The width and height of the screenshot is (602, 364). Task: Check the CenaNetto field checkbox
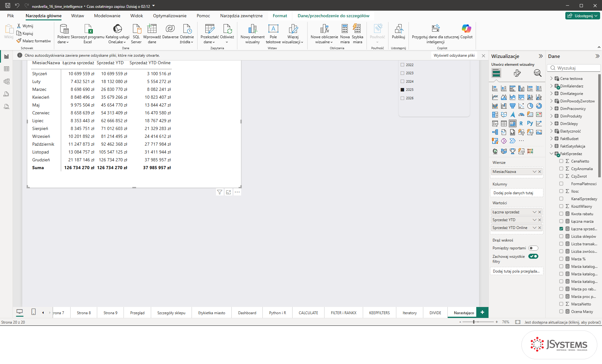coord(561,161)
